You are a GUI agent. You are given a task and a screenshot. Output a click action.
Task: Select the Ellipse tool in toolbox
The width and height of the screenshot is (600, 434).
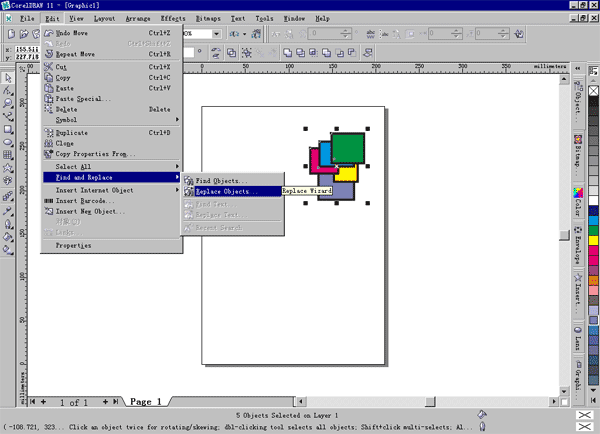click(8, 142)
